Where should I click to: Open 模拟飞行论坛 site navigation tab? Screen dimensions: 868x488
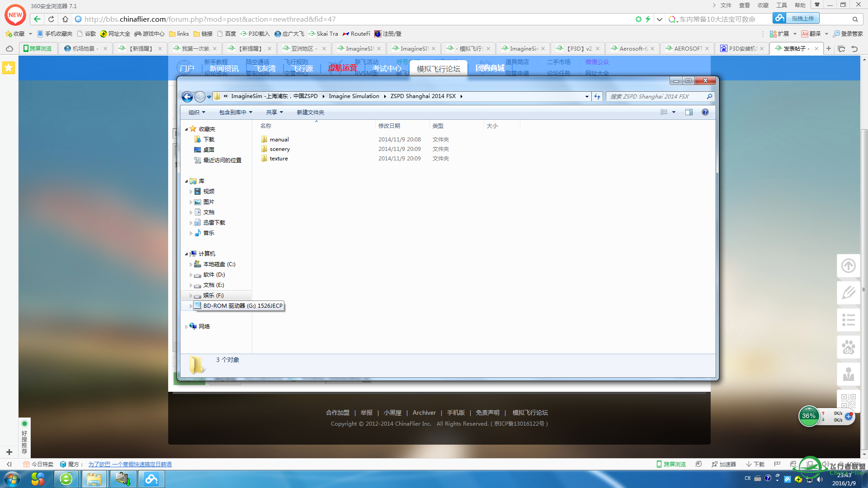(438, 69)
